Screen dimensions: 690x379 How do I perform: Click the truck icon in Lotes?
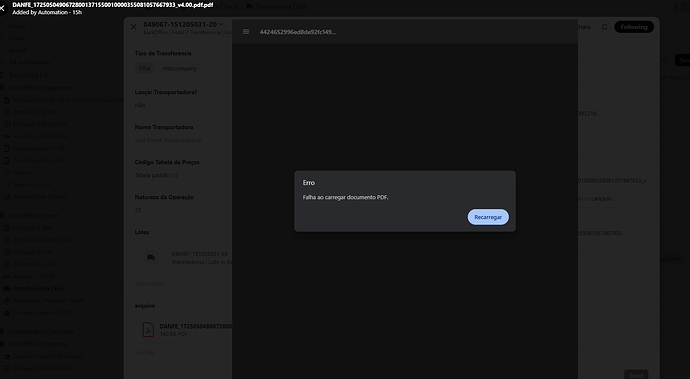coord(151,258)
